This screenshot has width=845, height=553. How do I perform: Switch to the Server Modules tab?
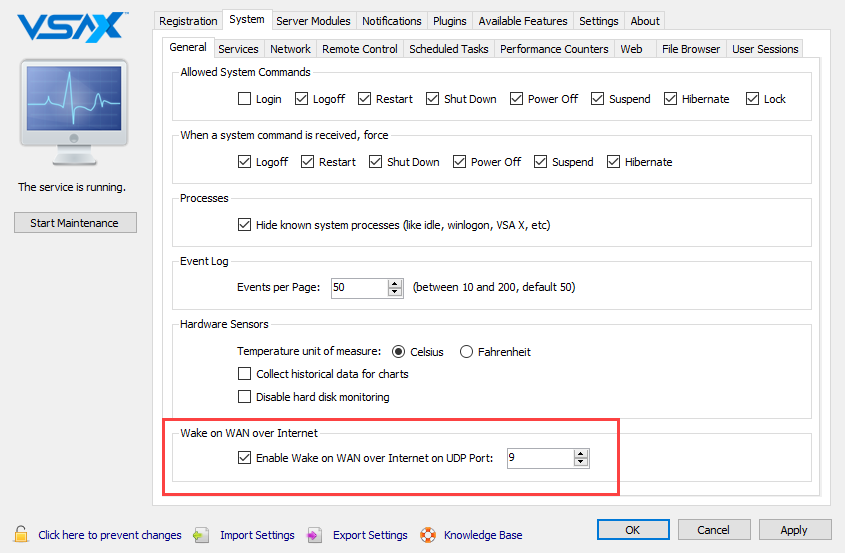coord(313,20)
